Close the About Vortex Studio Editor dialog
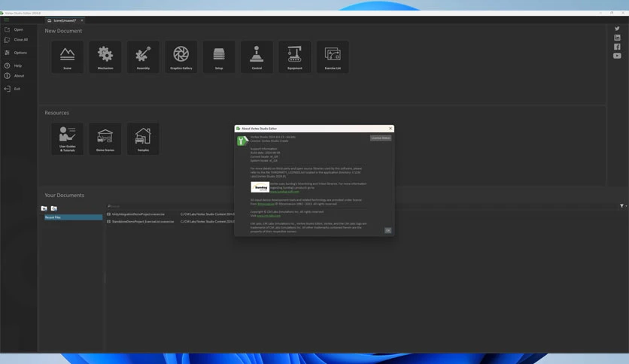This screenshot has height=364, width=629. pos(390,129)
